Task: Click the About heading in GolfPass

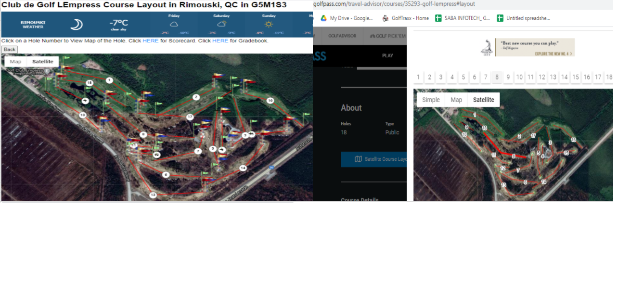Action: pyautogui.click(x=351, y=108)
